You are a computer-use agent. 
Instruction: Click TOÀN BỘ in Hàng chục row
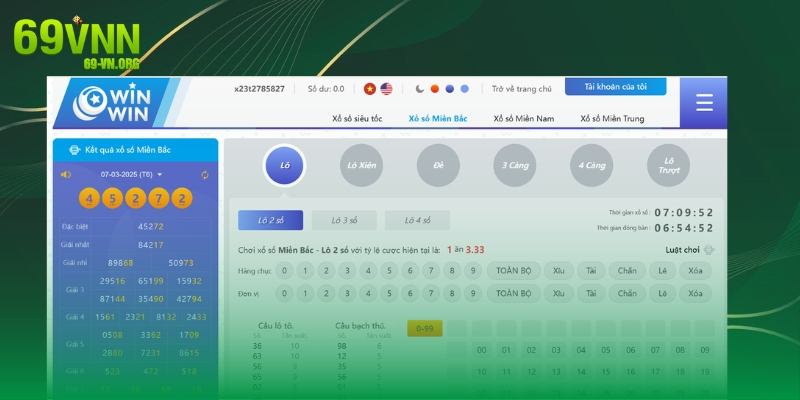click(x=513, y=270)
